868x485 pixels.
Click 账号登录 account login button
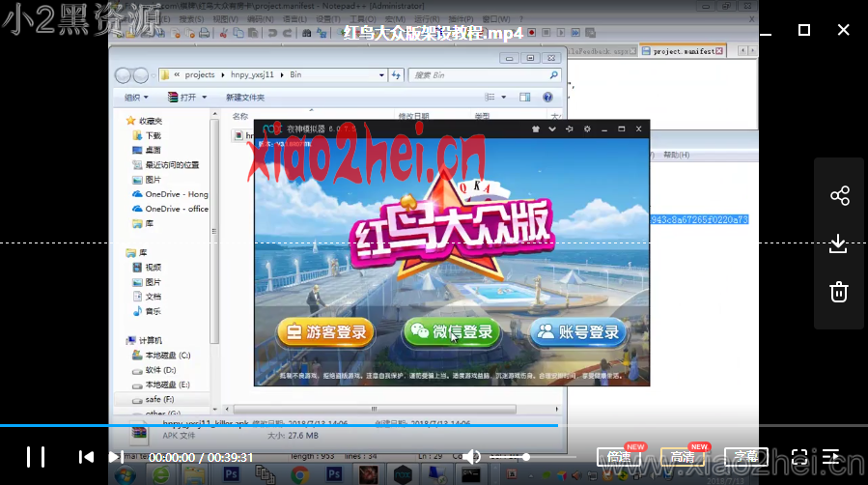[x=578, y=332]
